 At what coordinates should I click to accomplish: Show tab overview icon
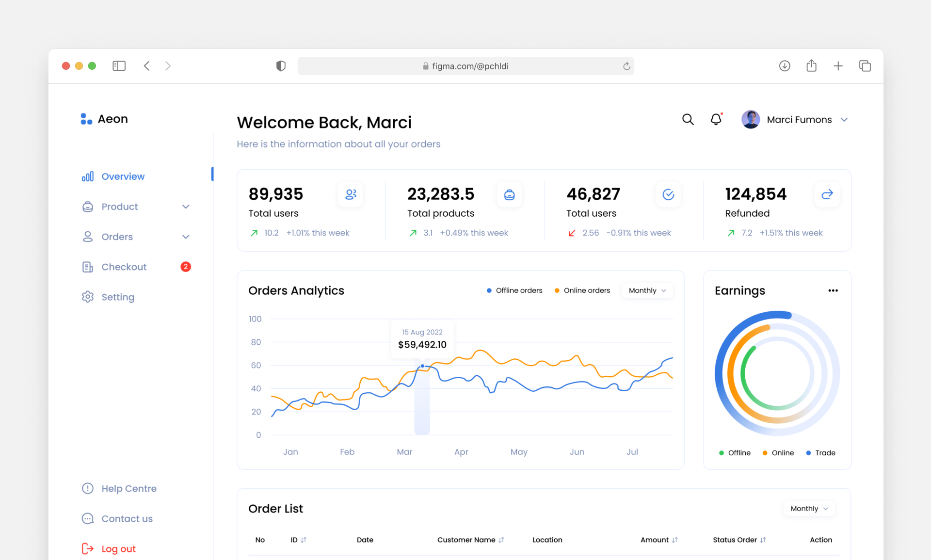(x=865, y=66)
